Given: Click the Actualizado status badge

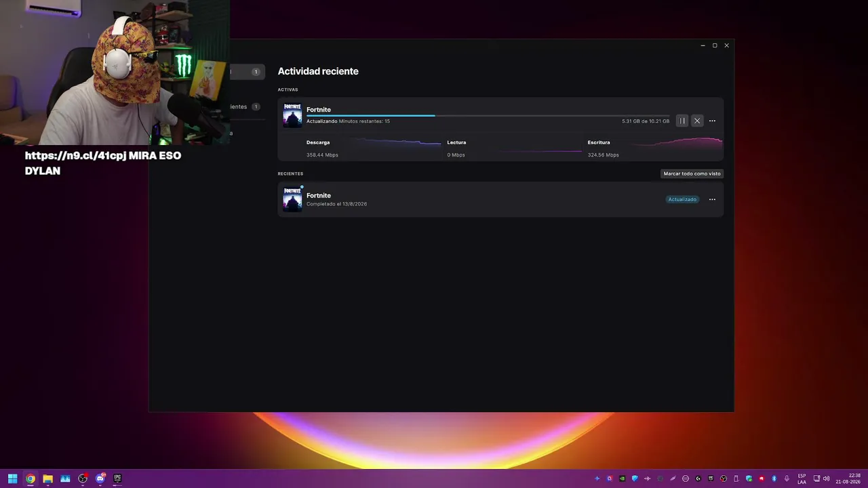Looking at the screenshot, I should 682,199.
